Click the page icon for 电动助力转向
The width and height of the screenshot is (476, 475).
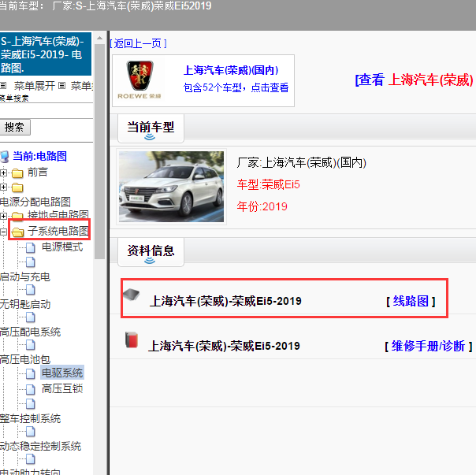(31, 459)
